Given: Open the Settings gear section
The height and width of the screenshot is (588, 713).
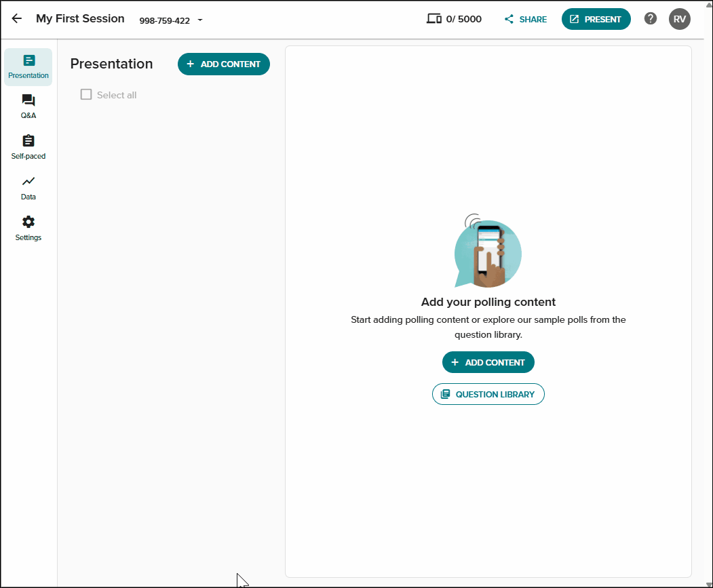Looking at the screenshot, I should pyautogui.click(x=28, y=229).
